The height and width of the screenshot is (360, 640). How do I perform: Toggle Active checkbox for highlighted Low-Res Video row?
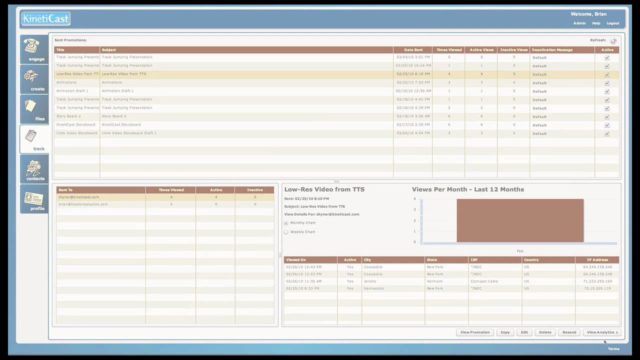point(607,74)
